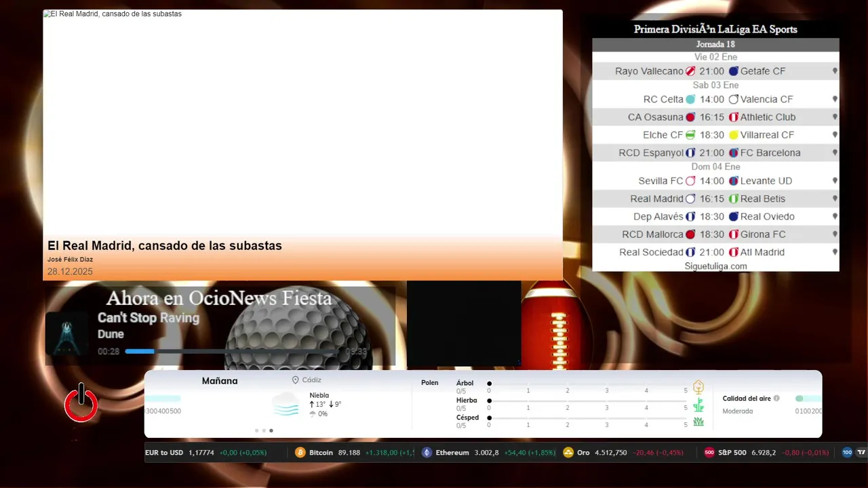Select the second weather carousel dot
The height and width of the screenshot is (488, 868).
point(264,430)
